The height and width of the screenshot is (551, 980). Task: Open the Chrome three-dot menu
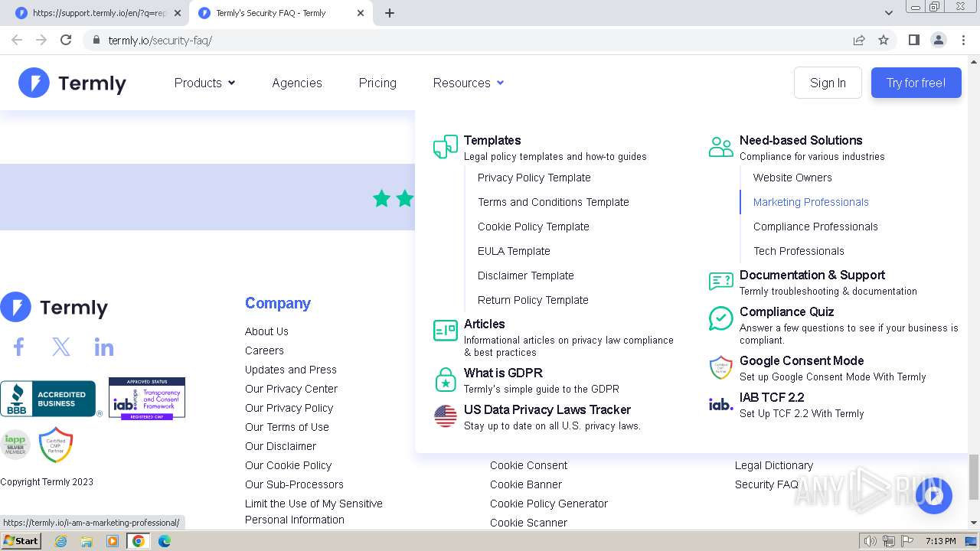pos(964,40)
